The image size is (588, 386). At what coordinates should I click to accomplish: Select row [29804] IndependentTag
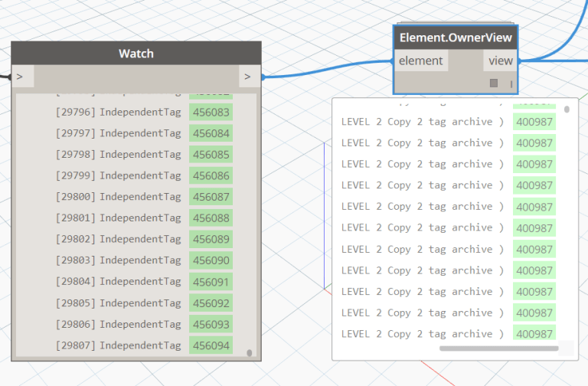coord(144,282)
